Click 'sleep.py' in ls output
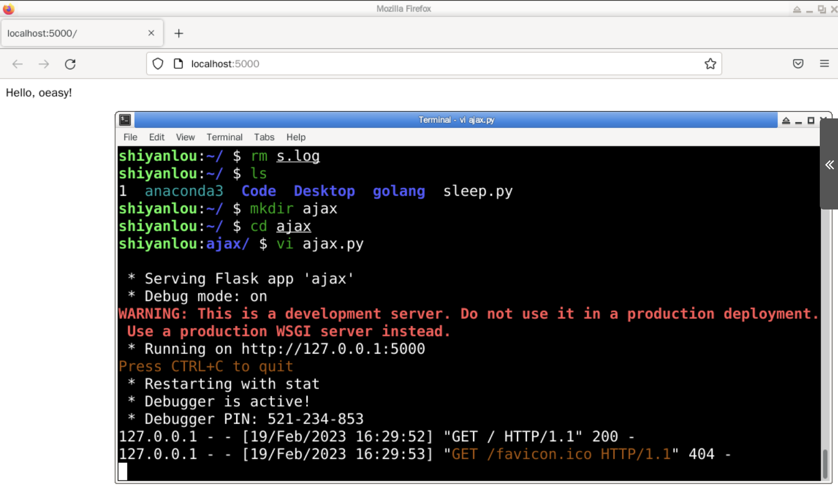This screenshot has width=838, height=504. [478, 191]
